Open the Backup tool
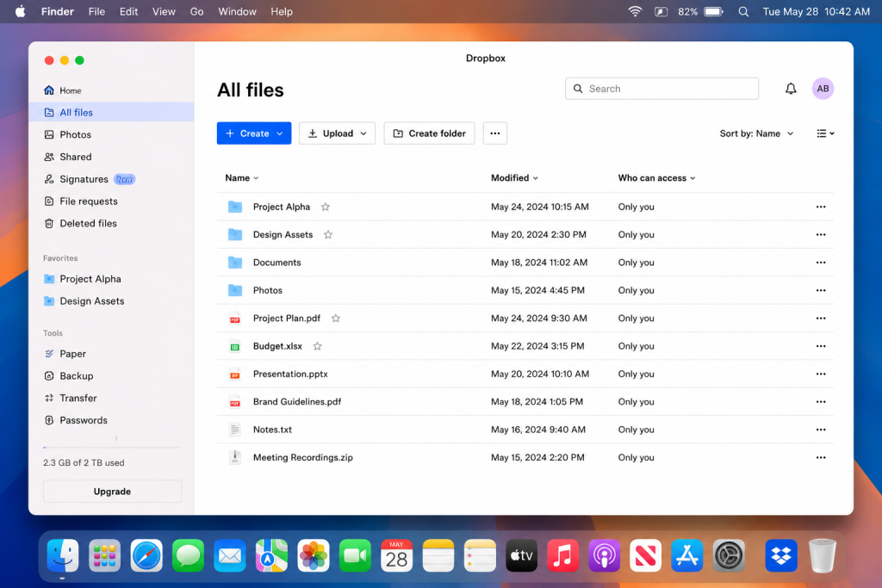 (x=111, y=375)
